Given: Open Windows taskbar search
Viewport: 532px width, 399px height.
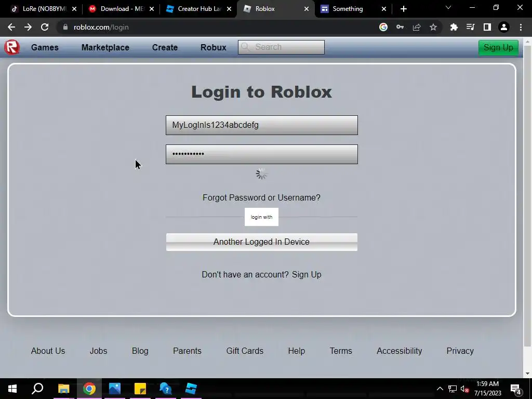Looking at the screenshot, I should coord(37,389).
